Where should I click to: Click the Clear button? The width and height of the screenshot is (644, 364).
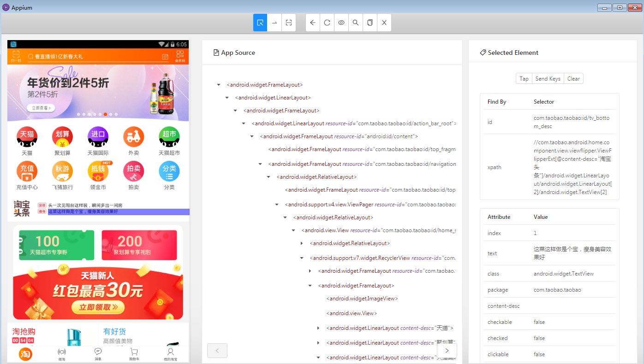pos(573,79)
